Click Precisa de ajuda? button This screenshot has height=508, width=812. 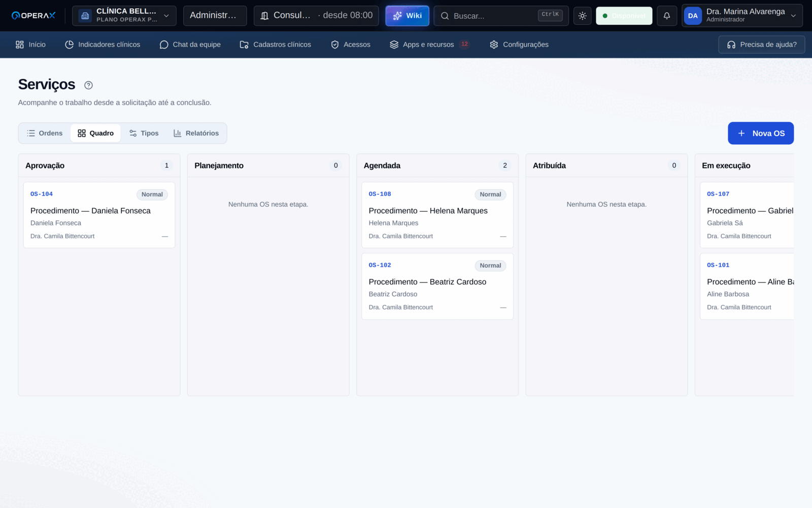pyautogui.click(x=762, y=45)
